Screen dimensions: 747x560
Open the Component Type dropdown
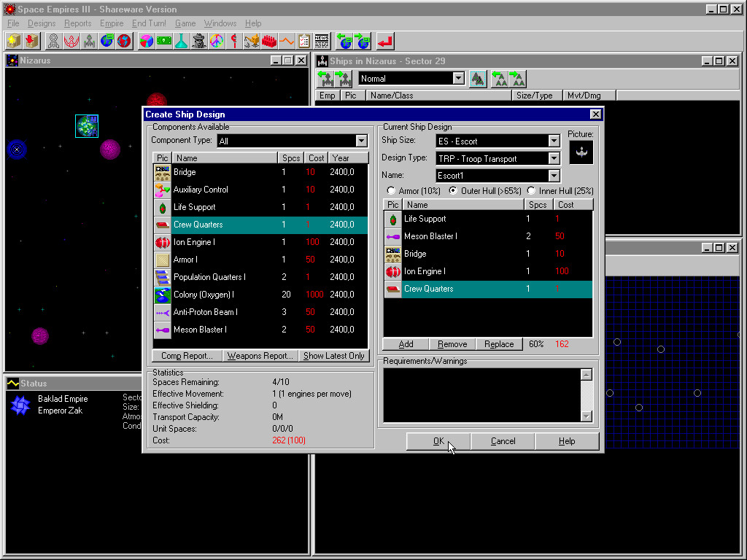[361, 141]
